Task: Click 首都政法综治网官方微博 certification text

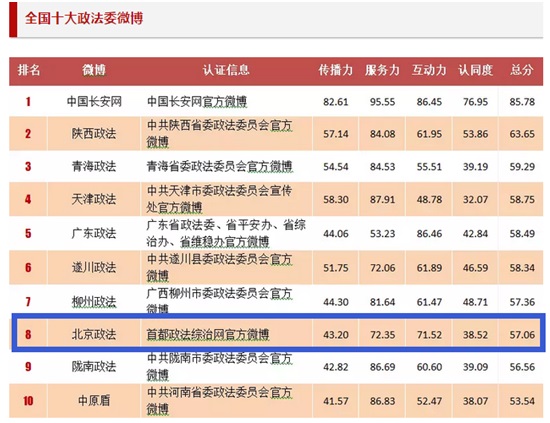Action: tap(208, 334)
